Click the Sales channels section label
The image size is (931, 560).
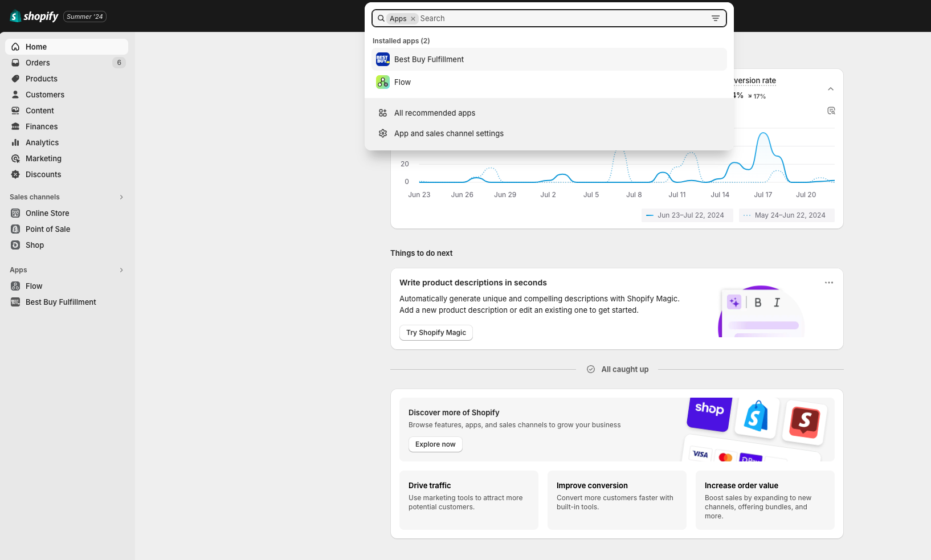(35, 197)
